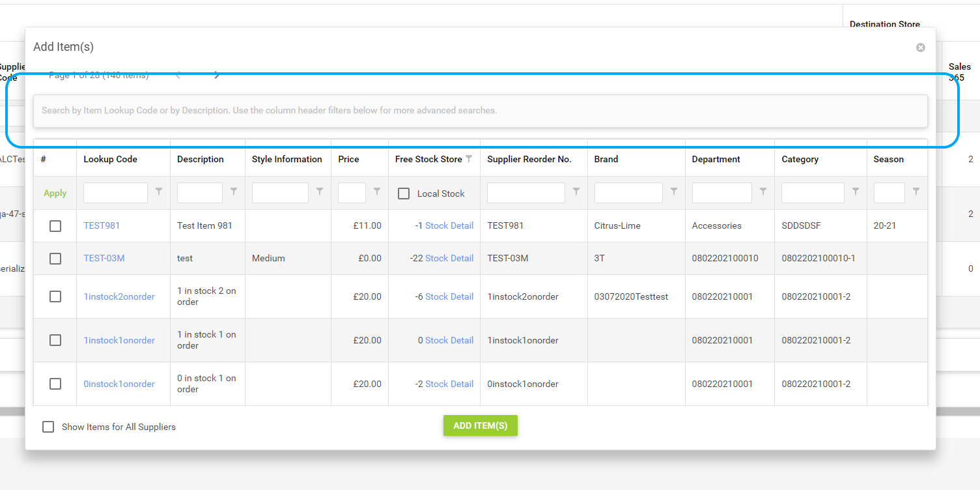Sort by the Price column header
The height and width of the screenshot is (490, 980).
click(x=348, y=159)
